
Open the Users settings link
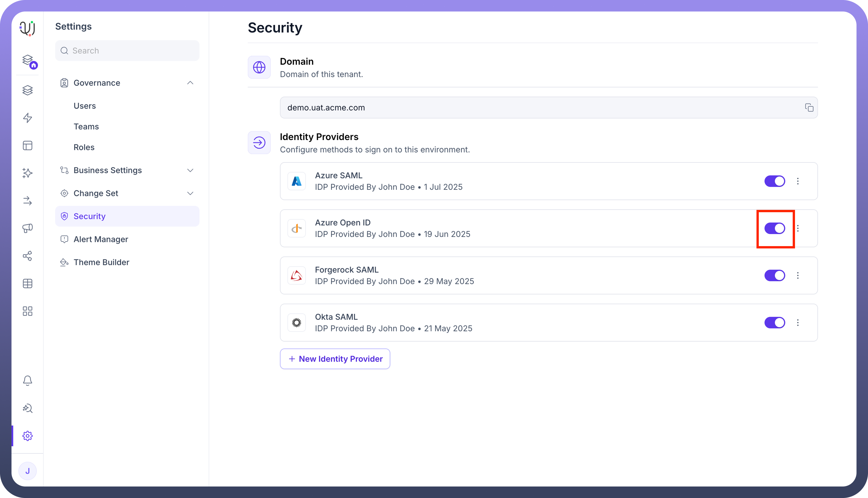pyautogui.click(x=85, y=106)
